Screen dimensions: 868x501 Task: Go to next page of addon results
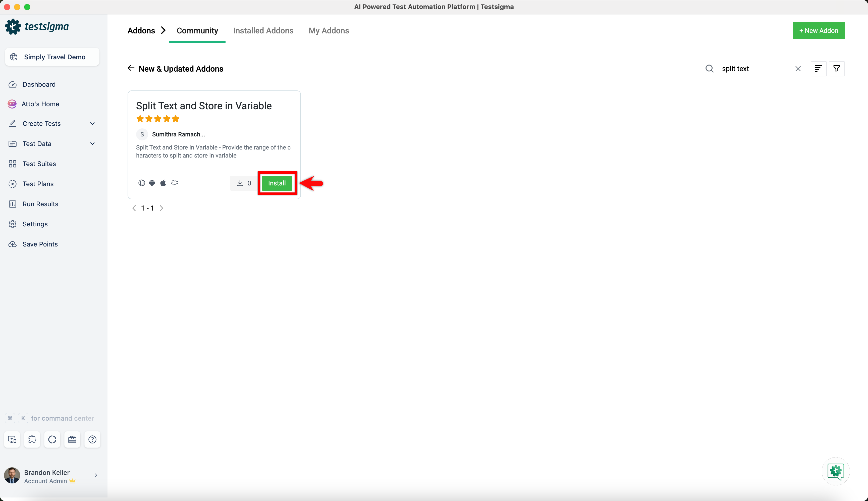point(161,208)
